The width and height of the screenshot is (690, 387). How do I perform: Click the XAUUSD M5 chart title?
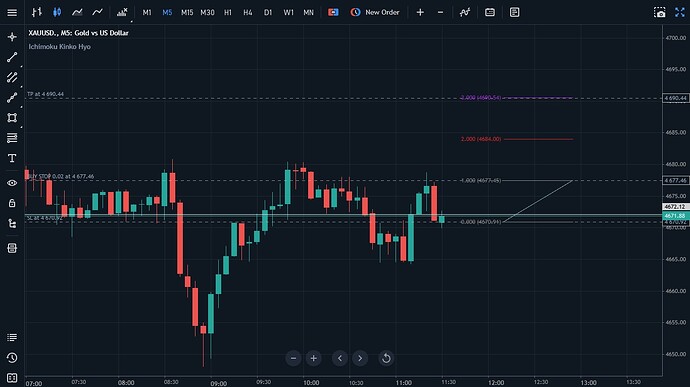[78, 33]
